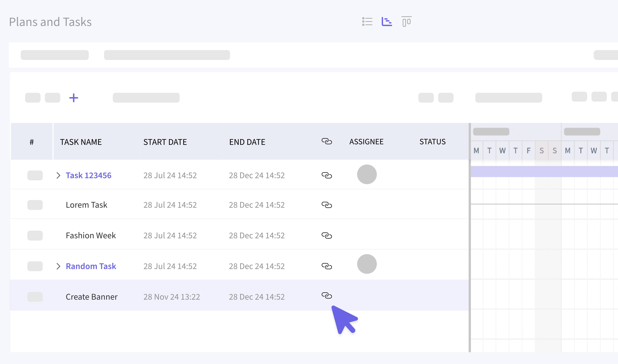Select the Create Banner task row
618x364 pixels.
92,297
